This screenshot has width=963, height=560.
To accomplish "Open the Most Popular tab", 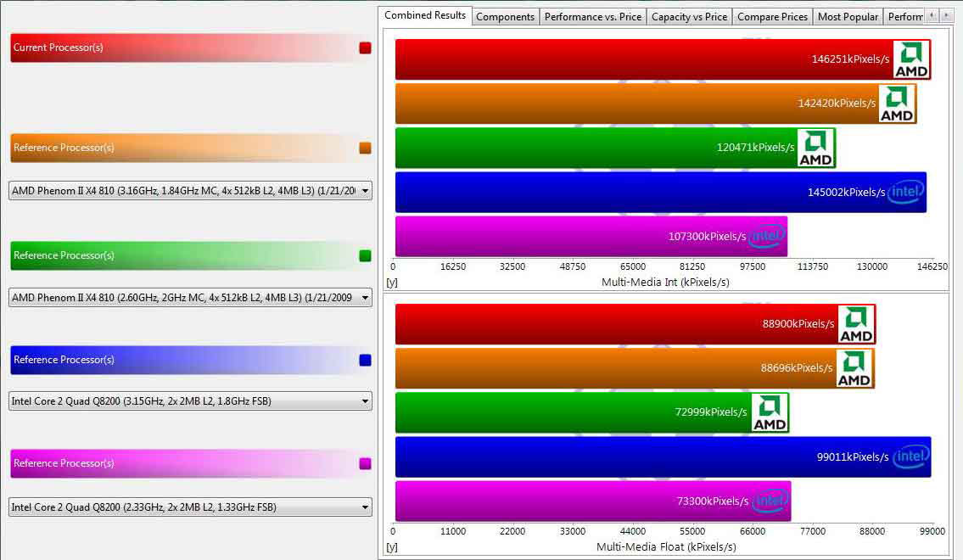I will click(x=848, y=17).
